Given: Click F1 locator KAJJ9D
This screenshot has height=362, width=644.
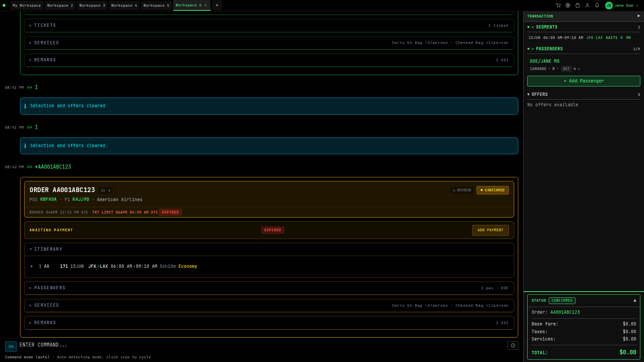Looking at the screenshot, I should [x=81, y=199].
